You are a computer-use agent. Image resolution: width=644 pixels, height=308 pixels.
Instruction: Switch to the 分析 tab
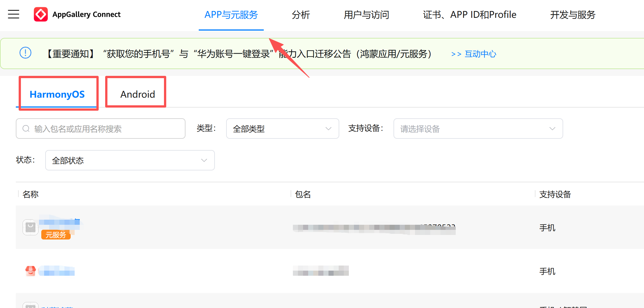coord(301,15)
